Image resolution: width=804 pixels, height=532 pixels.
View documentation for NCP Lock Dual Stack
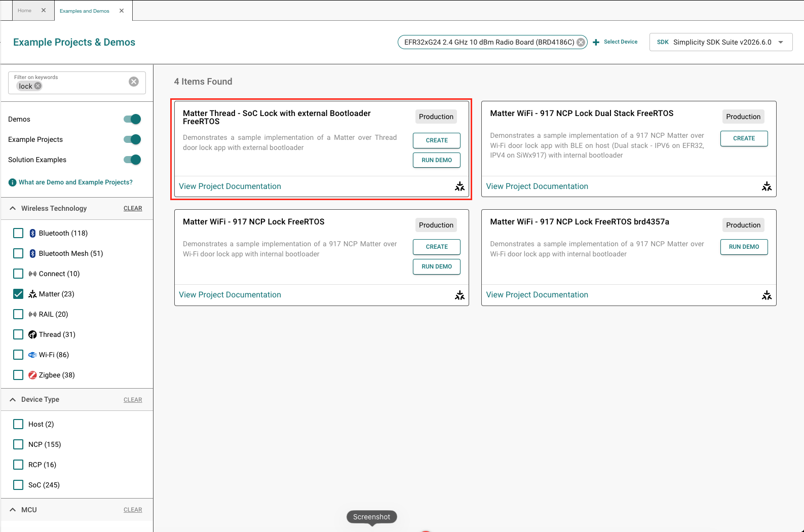point(537,186)
